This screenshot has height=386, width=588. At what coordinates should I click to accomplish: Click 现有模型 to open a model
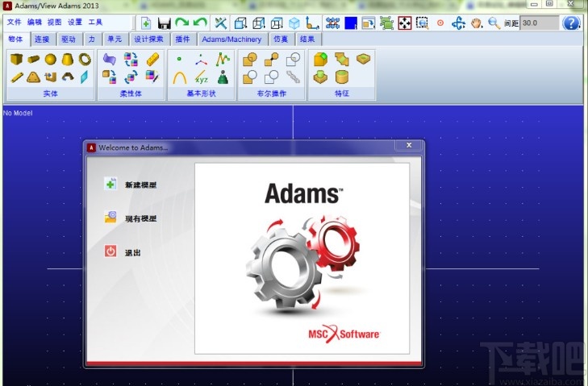pos(140,218)
